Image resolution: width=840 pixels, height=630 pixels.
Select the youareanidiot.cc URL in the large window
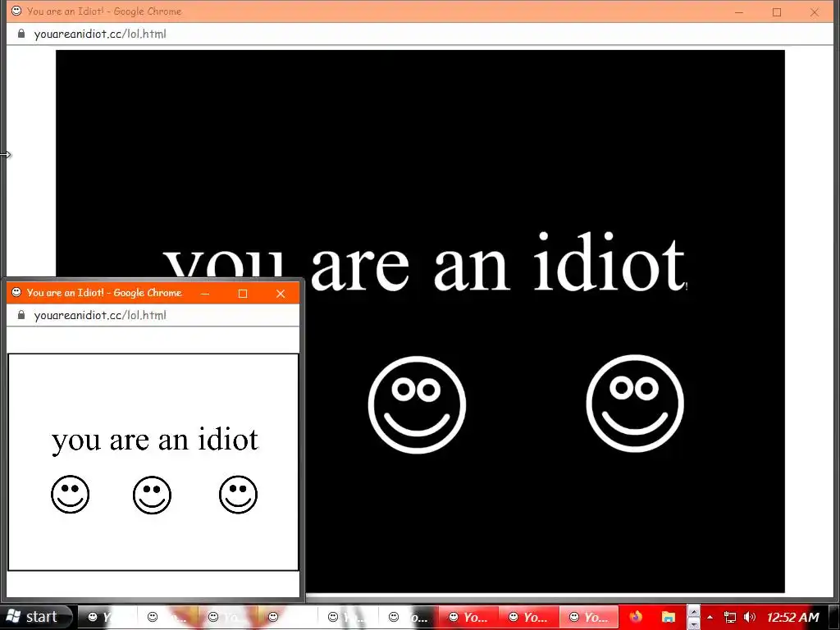pos(100,34)
